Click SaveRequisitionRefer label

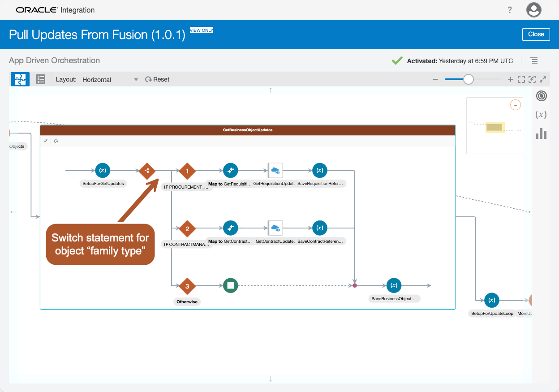click(x=320, y=184)
